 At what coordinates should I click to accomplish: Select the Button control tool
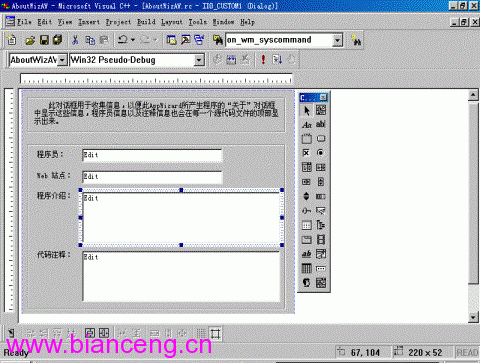click(x=321, y=139)
